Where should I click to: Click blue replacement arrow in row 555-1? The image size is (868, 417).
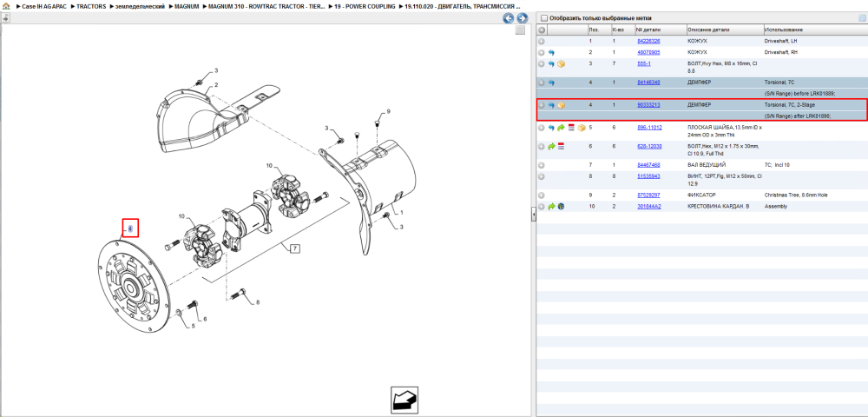coord(551,64)
